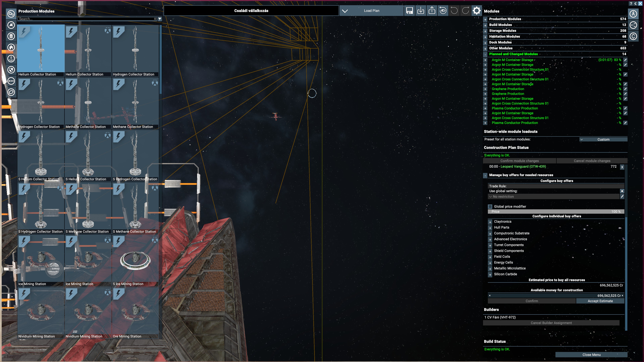
Task: Select the top circular icon on the right sidebar
Action: [633, 14]
